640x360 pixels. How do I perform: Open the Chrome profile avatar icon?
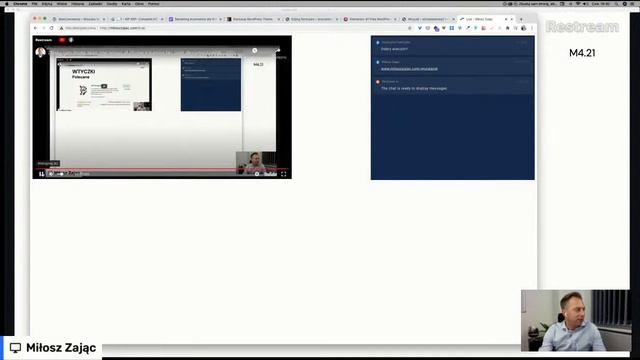[x=524, y=28]
